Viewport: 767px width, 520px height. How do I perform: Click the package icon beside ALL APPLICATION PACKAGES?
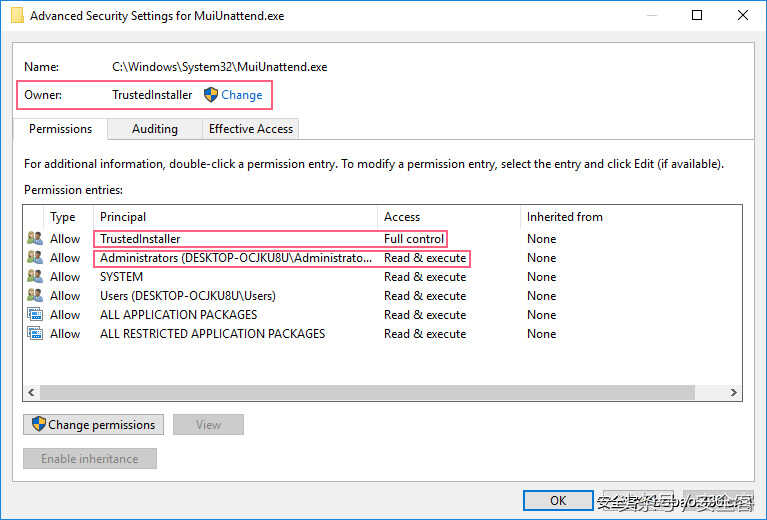coord(35,315)
